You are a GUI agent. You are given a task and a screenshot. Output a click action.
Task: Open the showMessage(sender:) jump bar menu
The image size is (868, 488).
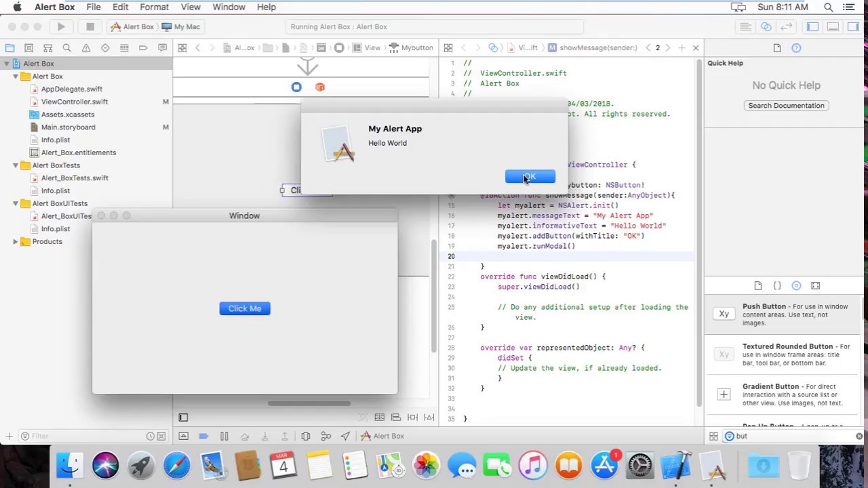pos(597,47)
